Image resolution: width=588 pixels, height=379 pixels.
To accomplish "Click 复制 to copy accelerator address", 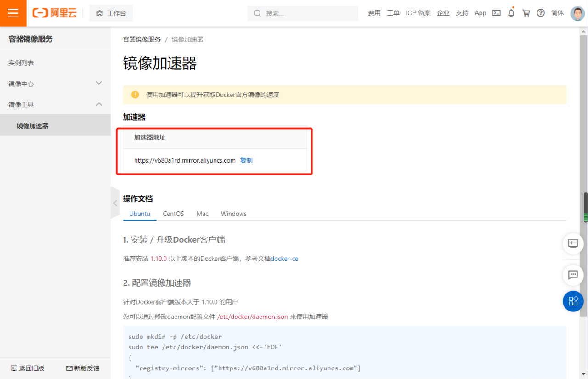I will tap(246, 160).
